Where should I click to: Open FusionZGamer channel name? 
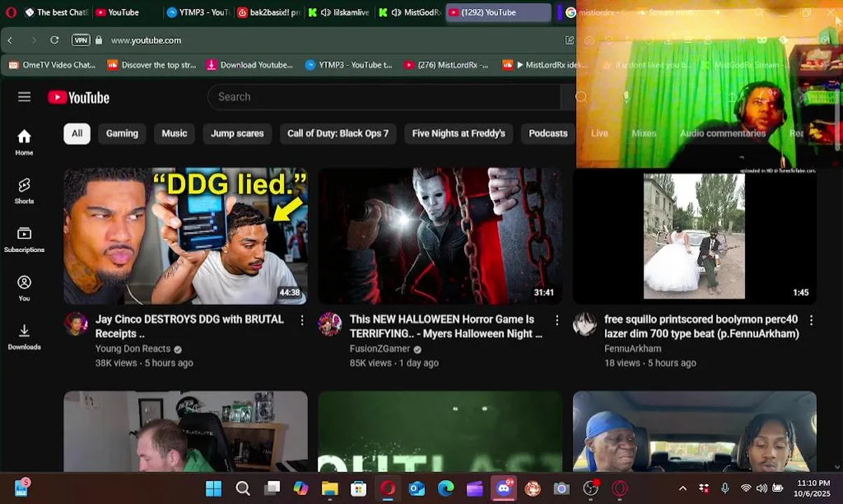(x=380, y=349)
